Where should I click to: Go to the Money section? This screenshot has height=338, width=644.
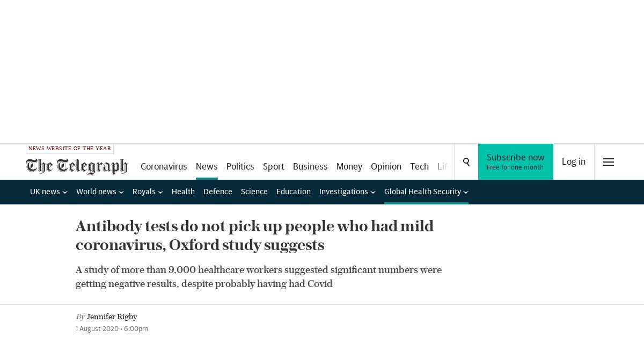(x=349, y=166)
